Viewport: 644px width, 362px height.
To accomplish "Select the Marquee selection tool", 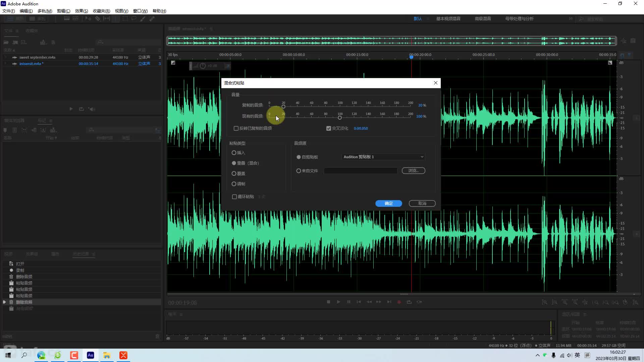I will tap(125, 19).
